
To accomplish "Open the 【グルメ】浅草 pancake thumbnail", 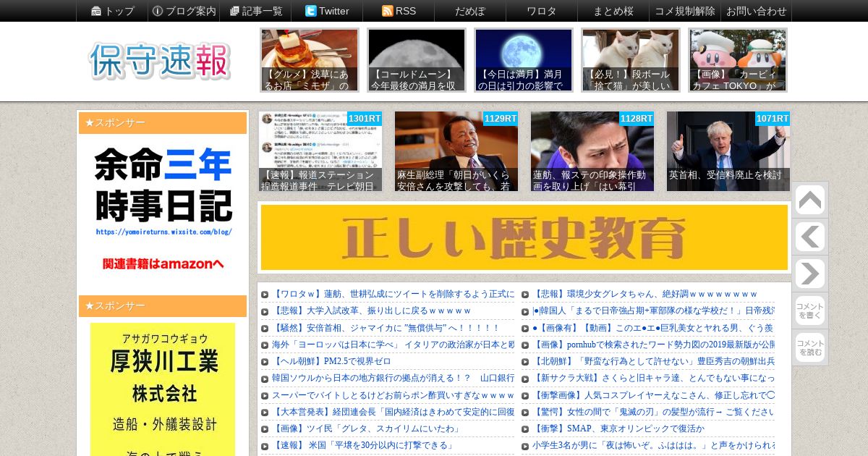I will (310, 60).
